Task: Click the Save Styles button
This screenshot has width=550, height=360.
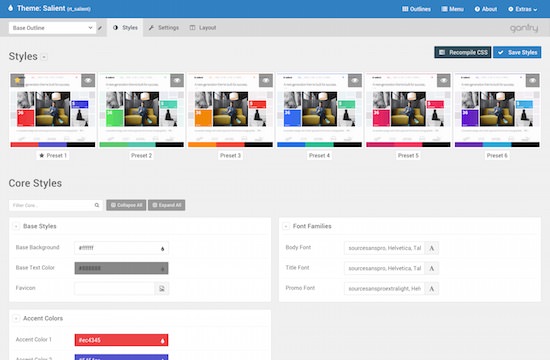Action: coord(517,52)
